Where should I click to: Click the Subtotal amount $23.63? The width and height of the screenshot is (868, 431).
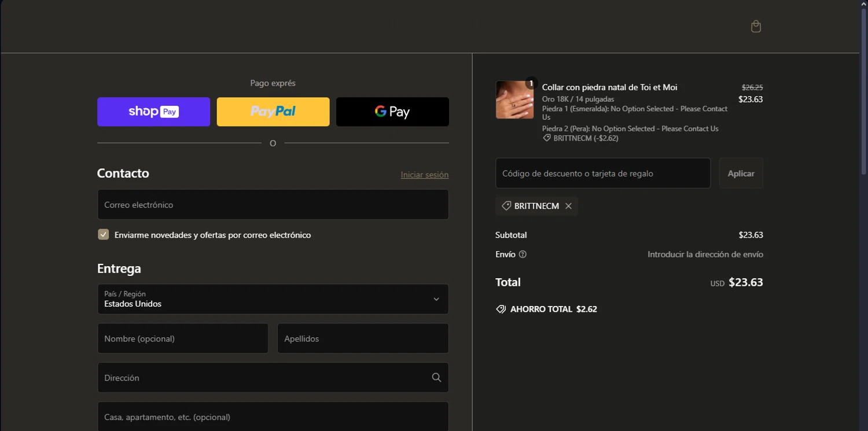tap(751, 235)
